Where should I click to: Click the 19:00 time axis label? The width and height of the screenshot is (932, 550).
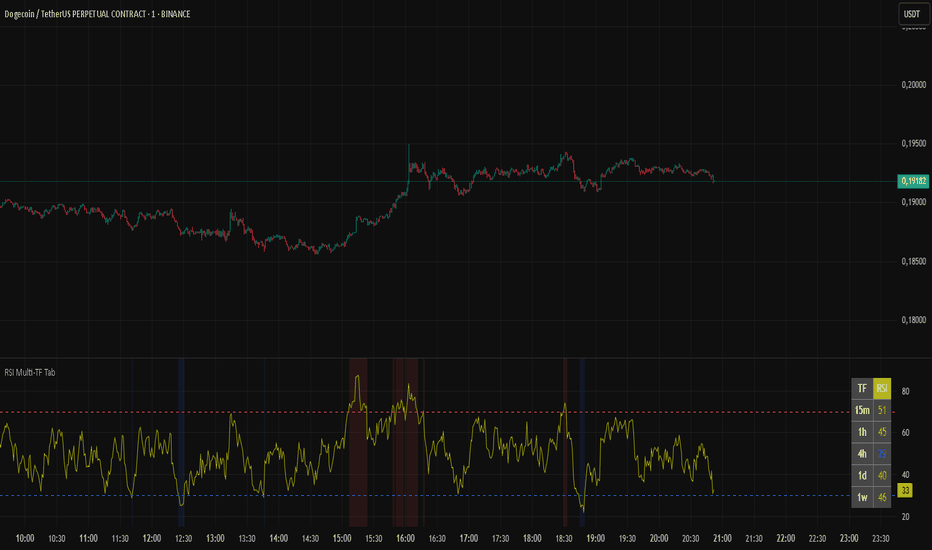click(x=596, y=538)
